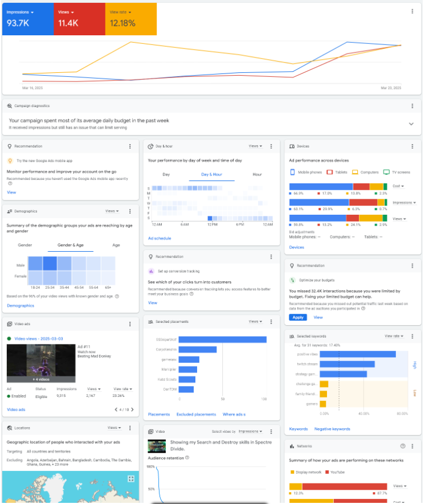Open more options on Demographics card
The width and height of the screenshot is (425, 504).
point(130,211)
